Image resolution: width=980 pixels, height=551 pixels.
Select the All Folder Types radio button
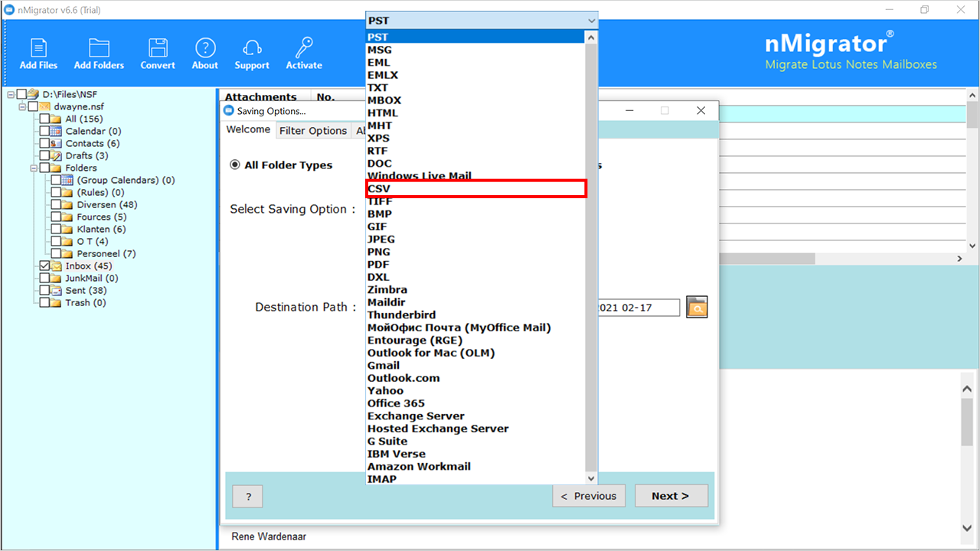235,165
